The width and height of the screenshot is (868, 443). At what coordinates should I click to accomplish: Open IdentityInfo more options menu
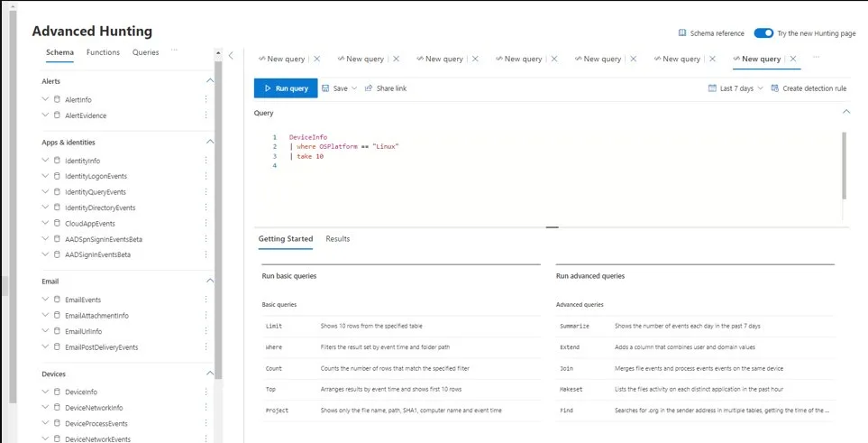206,160
